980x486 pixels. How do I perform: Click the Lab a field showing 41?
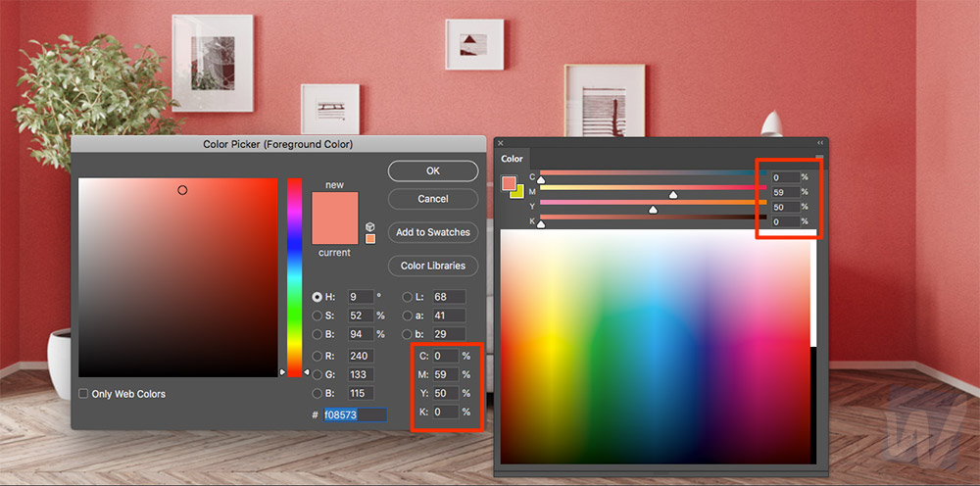pyautogui.click(x=448, y=316)
